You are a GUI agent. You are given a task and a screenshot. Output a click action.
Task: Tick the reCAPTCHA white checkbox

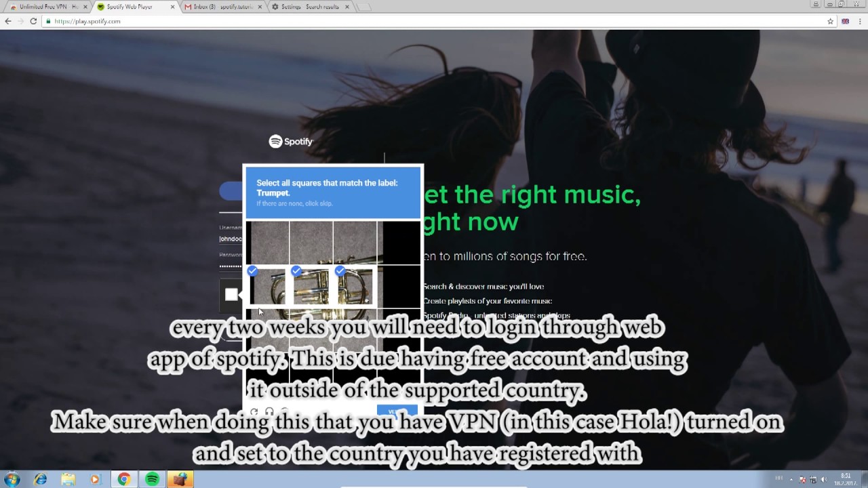pyautogui.click(x=231, y=294)
